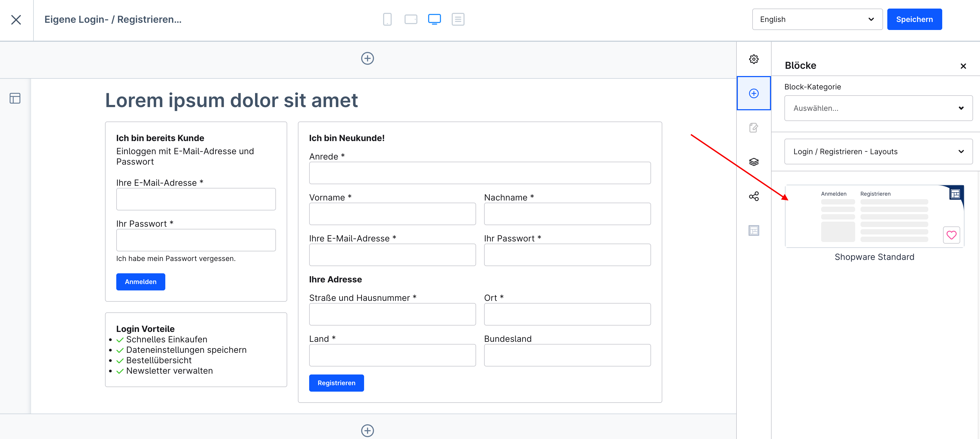Close the Blöcke panel
Viewport: 980px width, 439px height.
(963, 66)
